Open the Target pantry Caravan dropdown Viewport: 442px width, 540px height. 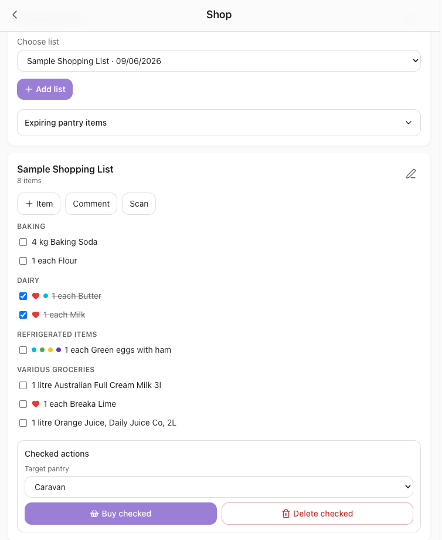point(219,487)
